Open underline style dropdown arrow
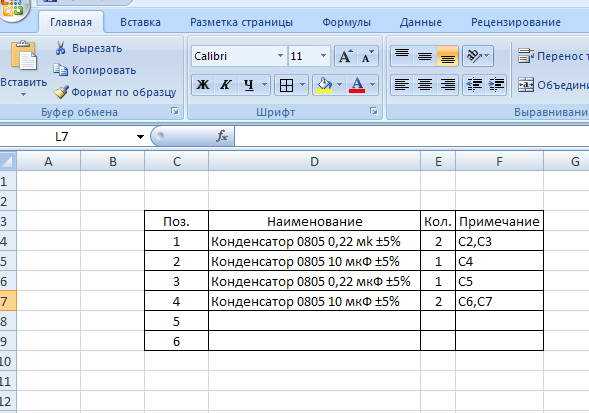 pos(264,85)
